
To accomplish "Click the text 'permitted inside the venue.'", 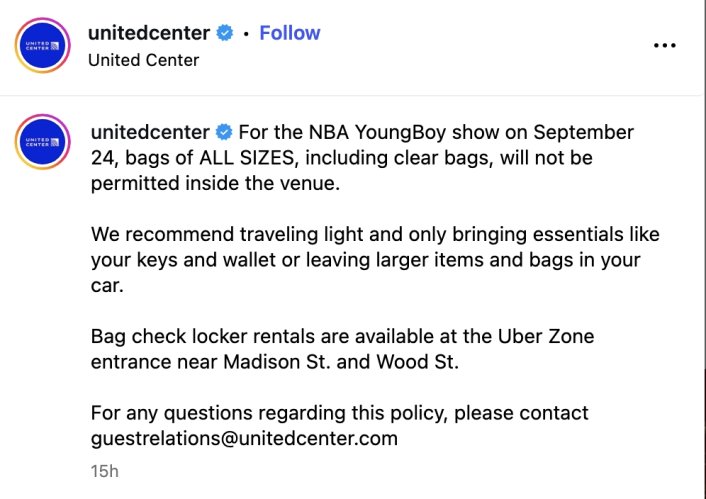I will point(215,184).
